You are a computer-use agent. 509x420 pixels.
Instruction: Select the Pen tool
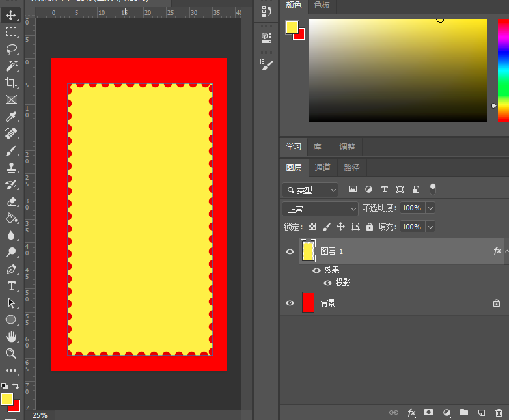(x=11, y=270)
